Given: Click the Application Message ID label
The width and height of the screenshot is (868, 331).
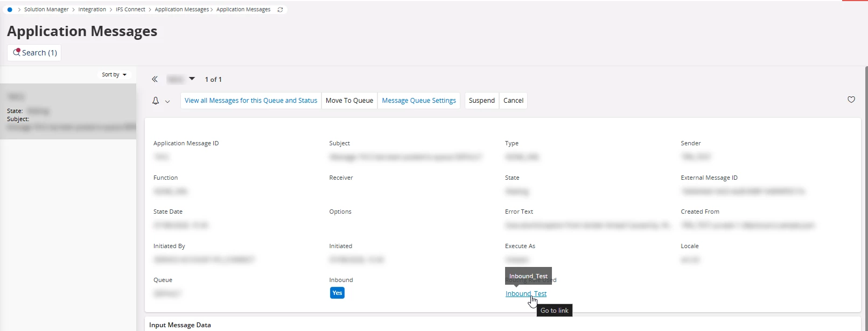Looking at the screenshot, I should (x=186, y=143).
